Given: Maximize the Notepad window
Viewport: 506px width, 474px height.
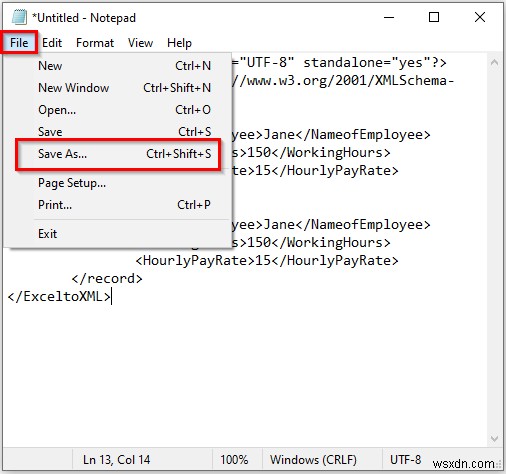Looking at the screenshot, I should [434, 17].
